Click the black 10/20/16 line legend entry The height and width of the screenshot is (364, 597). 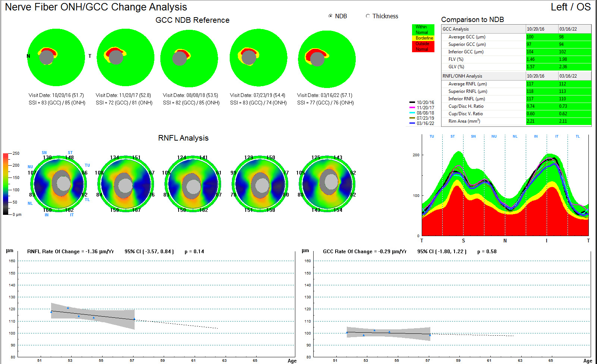coord(422,102)
